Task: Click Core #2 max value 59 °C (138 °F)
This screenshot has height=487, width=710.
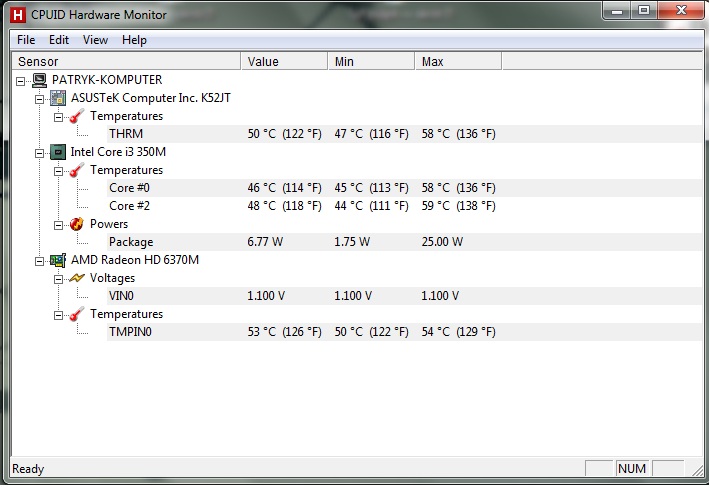Action: coord(458,206)
